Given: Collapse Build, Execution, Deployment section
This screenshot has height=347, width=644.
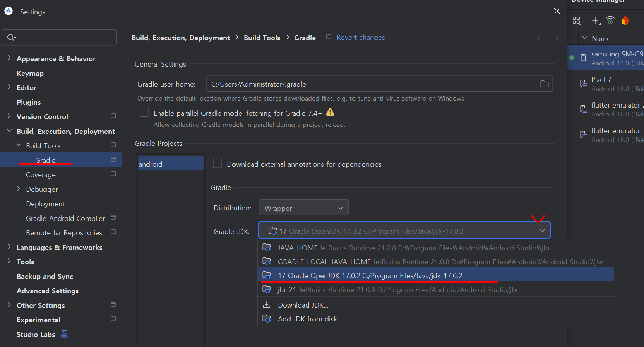Looking at the screenshot, I should click(x=9, y=130).
